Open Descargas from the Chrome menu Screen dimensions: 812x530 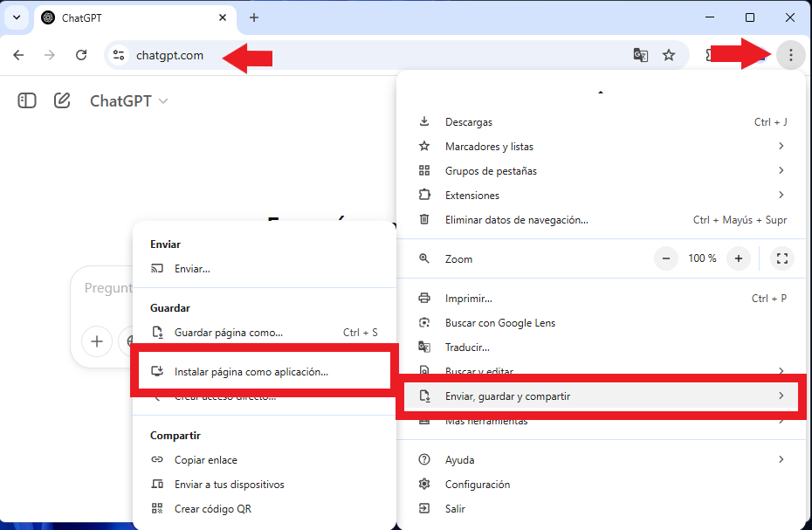[x=602, y=122]
